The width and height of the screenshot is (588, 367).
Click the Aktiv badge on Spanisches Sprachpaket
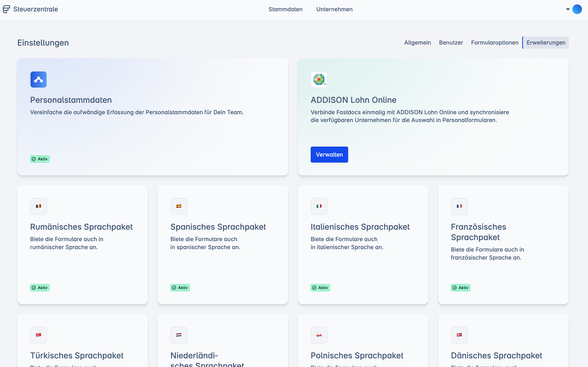coord(180,288)
